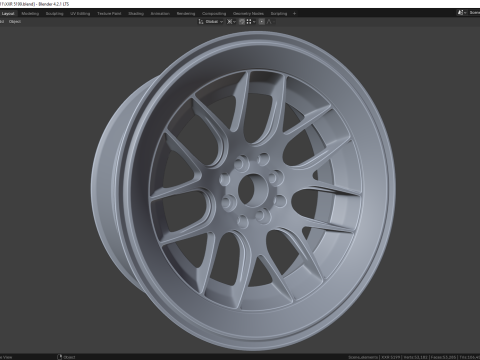
Task: Switch to the UV Editing workspace
Action: [80, 13]
